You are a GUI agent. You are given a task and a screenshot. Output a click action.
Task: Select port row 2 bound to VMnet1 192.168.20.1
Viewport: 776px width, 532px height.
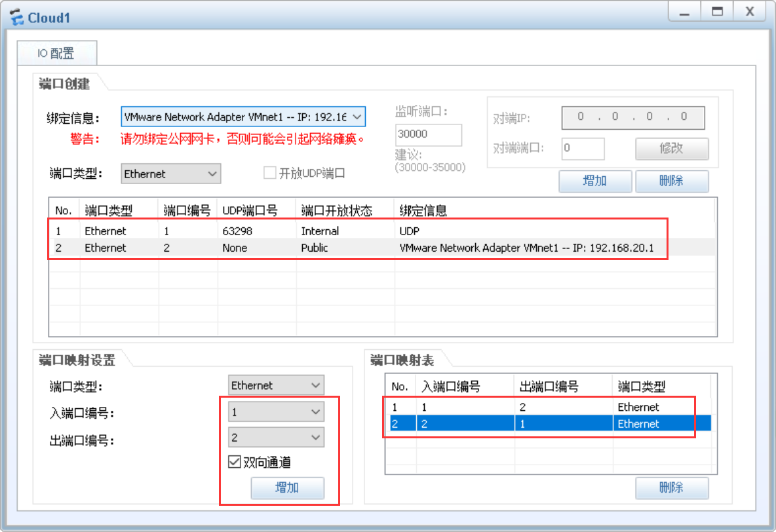coord(383,248)
